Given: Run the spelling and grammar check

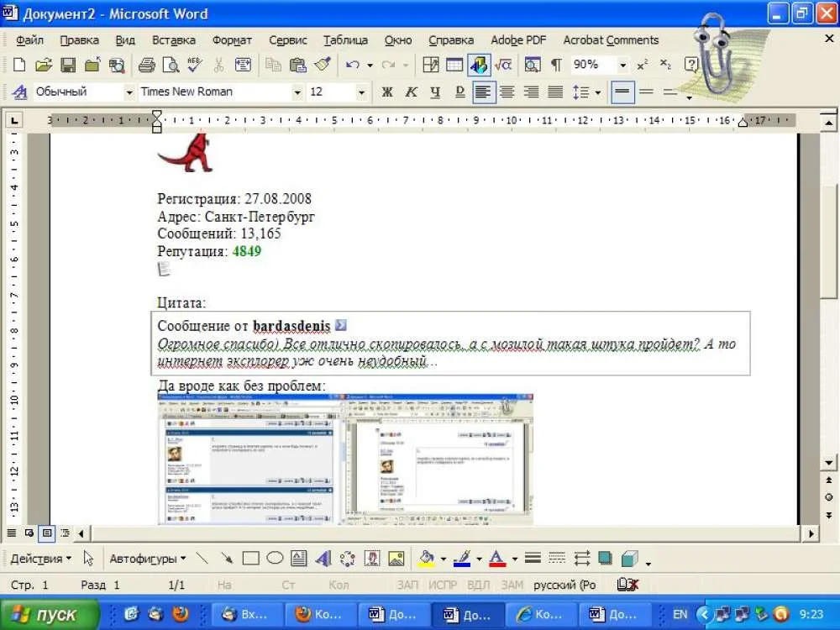Looking at the screenshot, I should tap(195, 65).
